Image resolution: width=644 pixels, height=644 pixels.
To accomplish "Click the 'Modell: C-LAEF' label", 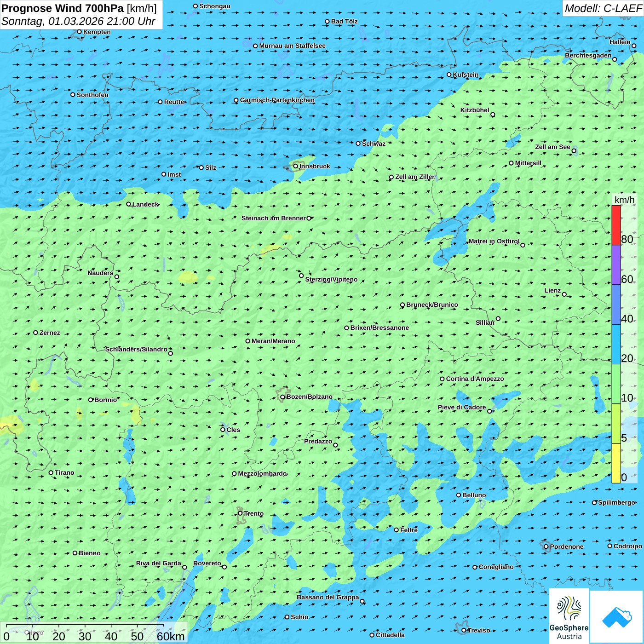I will (603, 8).
